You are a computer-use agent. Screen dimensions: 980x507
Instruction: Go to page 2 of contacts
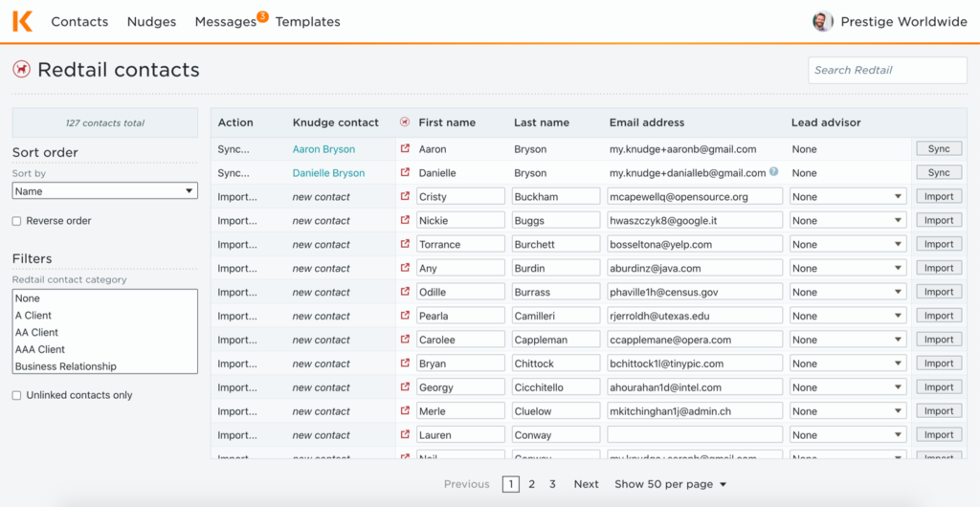coord(531,484)
